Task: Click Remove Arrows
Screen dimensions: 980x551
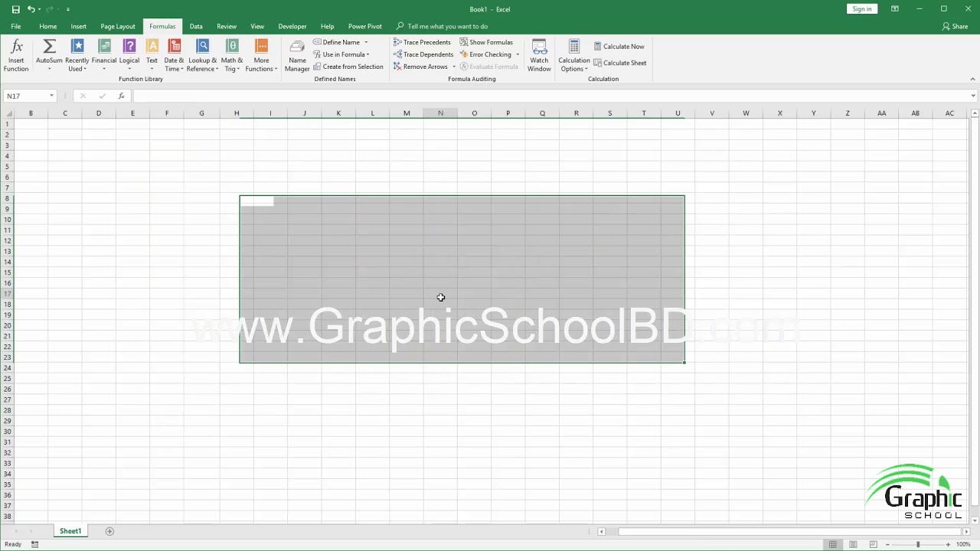Action: click(x=420, y=67)
